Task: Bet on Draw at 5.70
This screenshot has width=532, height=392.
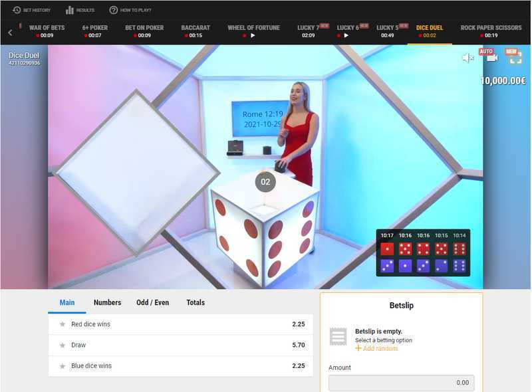Action: 180,345
